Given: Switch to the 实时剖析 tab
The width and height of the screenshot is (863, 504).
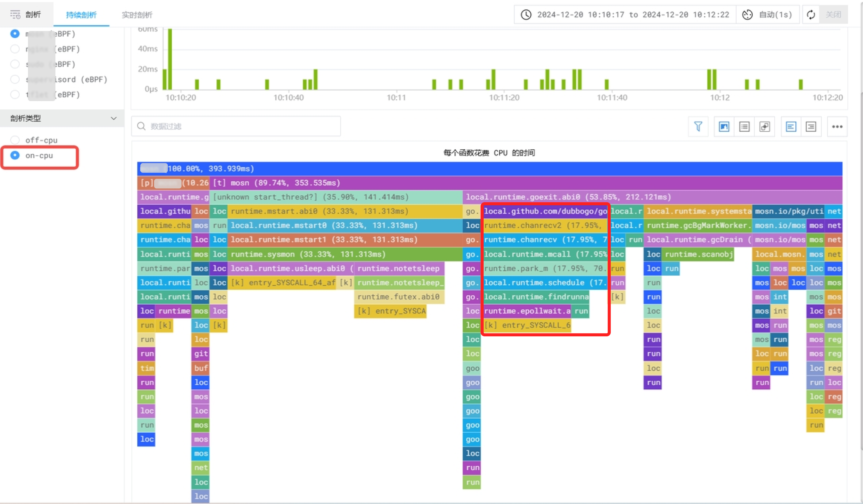Looking at the screenshot, I should pos(137,15).
